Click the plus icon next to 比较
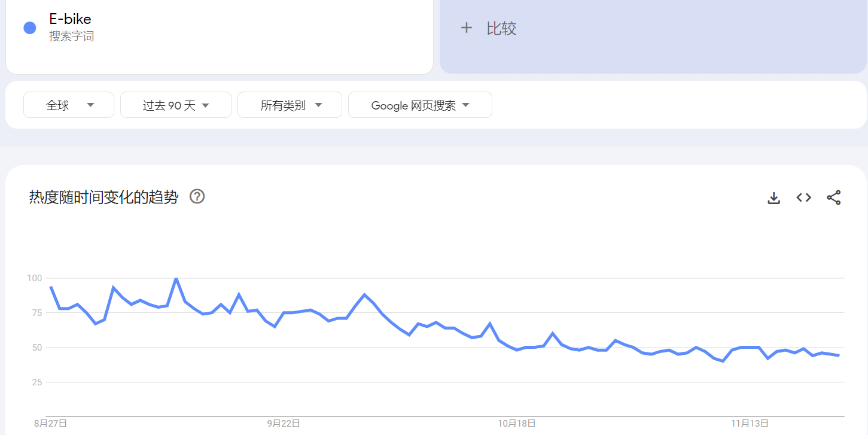 click(x=467, y=28)
